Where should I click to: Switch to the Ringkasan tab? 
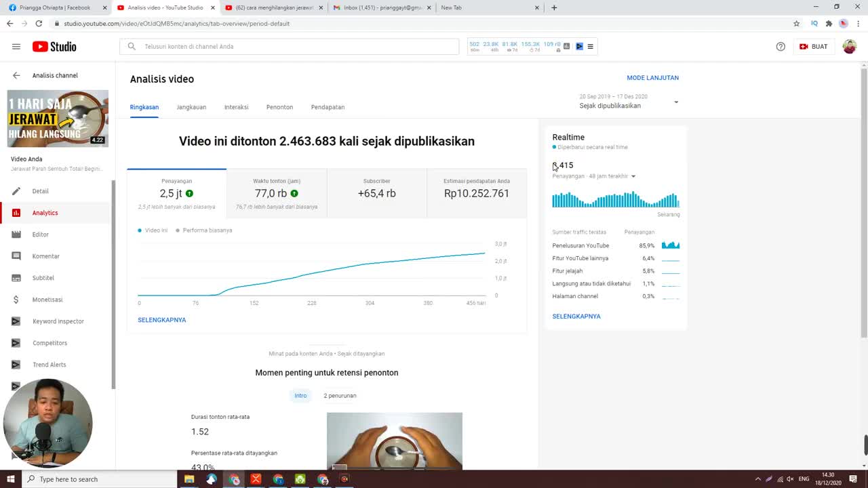point(144,107)
